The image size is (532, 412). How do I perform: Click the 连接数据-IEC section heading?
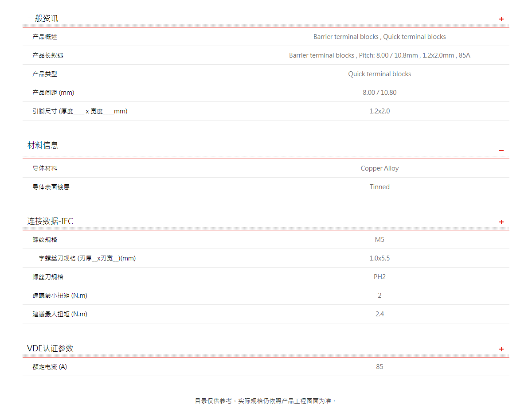50,221
